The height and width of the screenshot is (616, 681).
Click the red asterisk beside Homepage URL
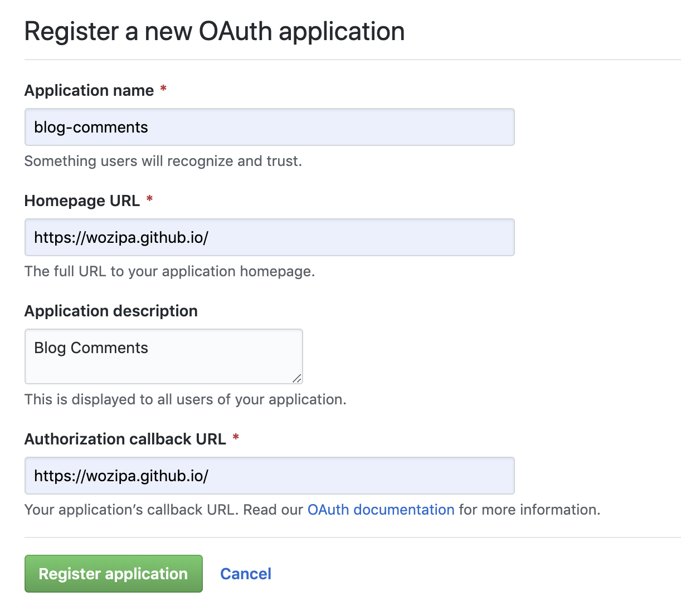149,199
